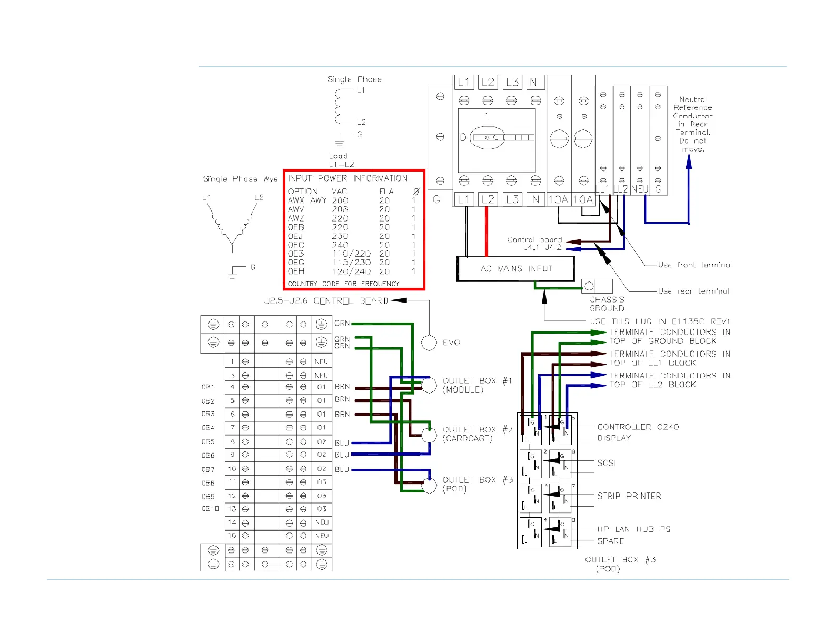Select the OE3 110/220 row
The height and width of the screenshot is (644, 834).
tap(352, 254)
